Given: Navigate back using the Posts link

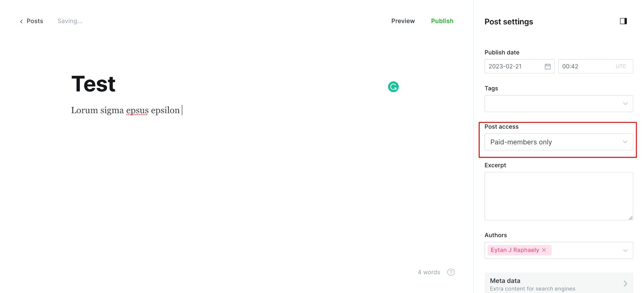Looking at the screenshot, I should 35,21.
